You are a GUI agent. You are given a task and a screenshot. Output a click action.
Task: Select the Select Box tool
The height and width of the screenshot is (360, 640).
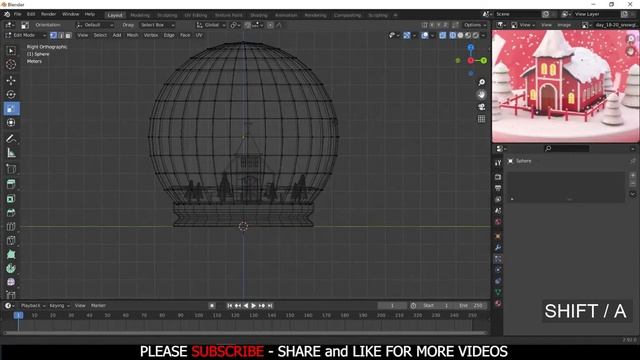[x=11, y=51]
